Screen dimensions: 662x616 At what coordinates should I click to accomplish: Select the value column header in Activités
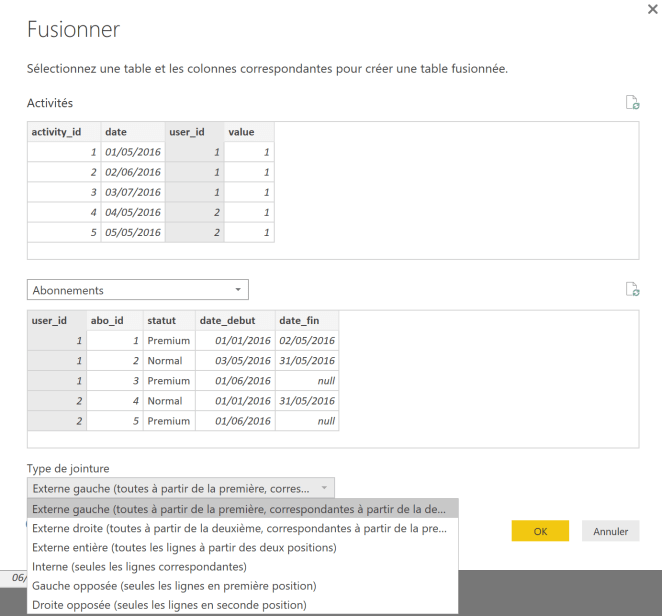(x=249, y=132)
